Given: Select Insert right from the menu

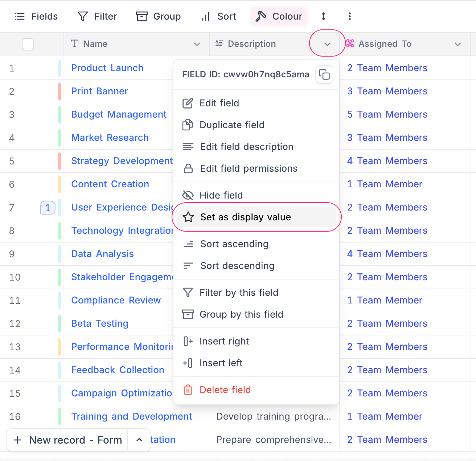Looking at the screenshot, I should click(x=224, y=341).
